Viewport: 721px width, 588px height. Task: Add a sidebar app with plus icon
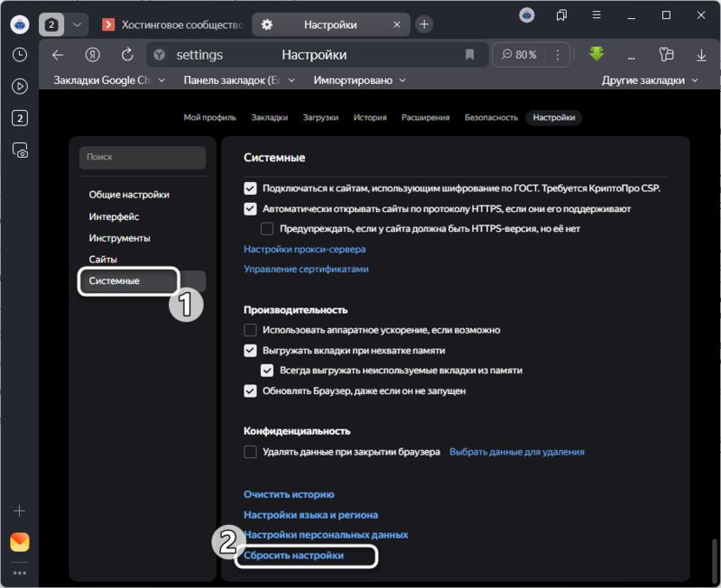pyautogui.click(x=19, y=511)
